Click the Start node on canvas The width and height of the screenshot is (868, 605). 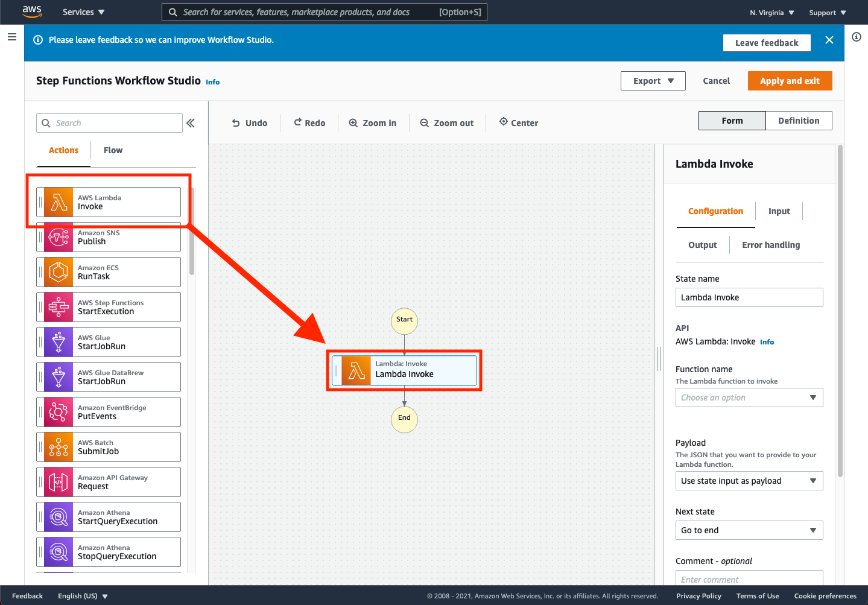pyautogui.click(x=404, y=320)
